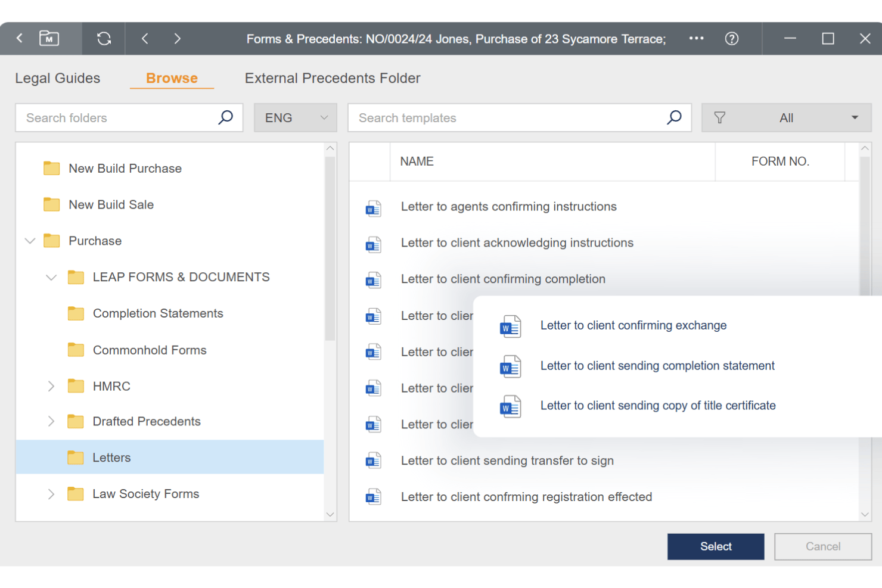Click the refresh icon

coord(104,39)
